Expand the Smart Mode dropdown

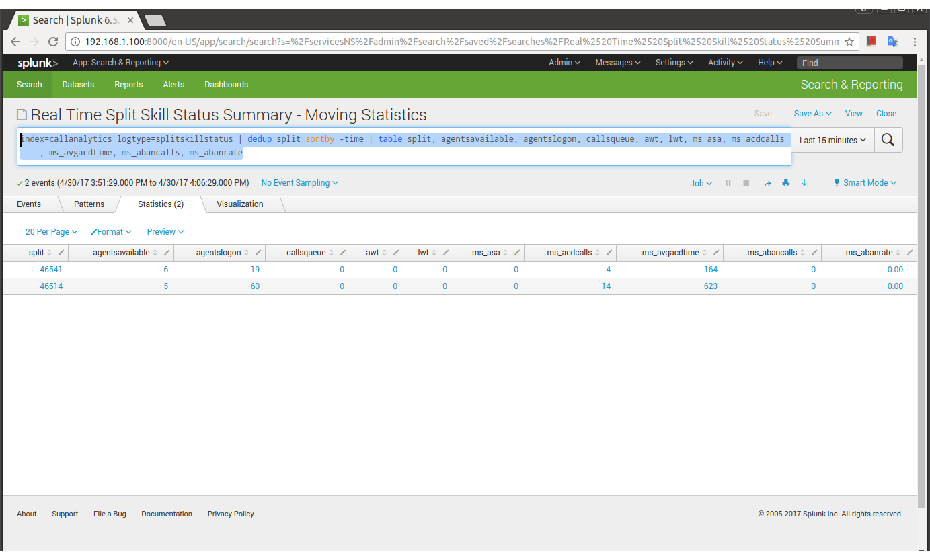(865, 183)
